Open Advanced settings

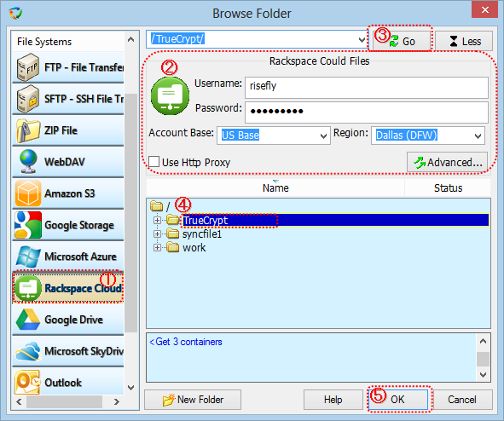coord(448,162)
